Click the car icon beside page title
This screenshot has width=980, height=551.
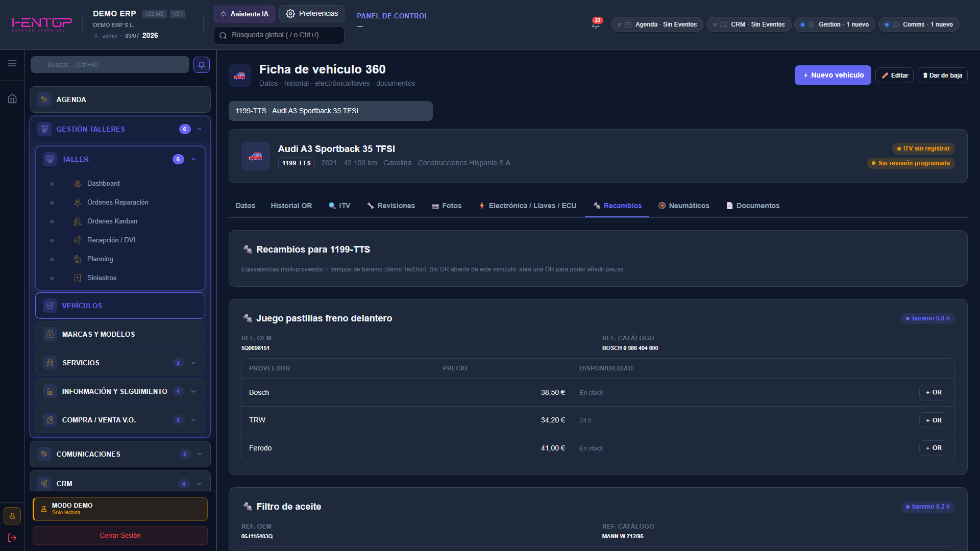click(x=240, y=76)
